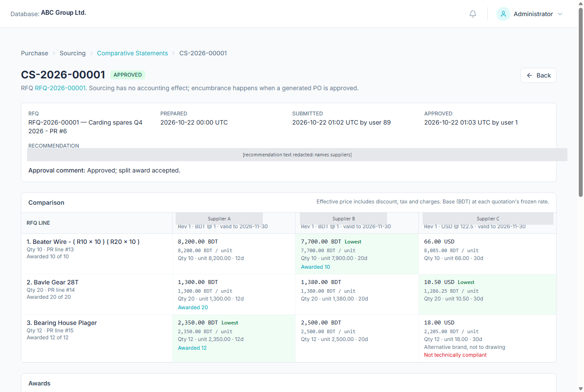This screenshot has height=392, width=584.
Task: Click the approval comment text
Action: point(104,170)
